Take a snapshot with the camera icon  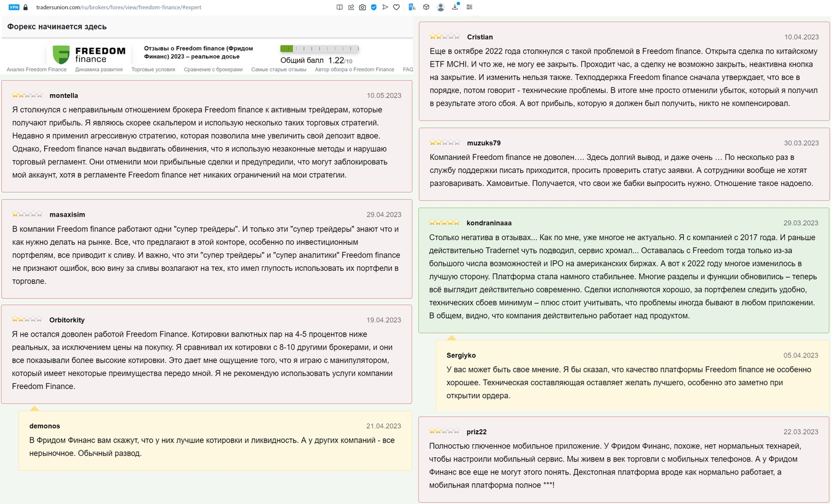363,7
